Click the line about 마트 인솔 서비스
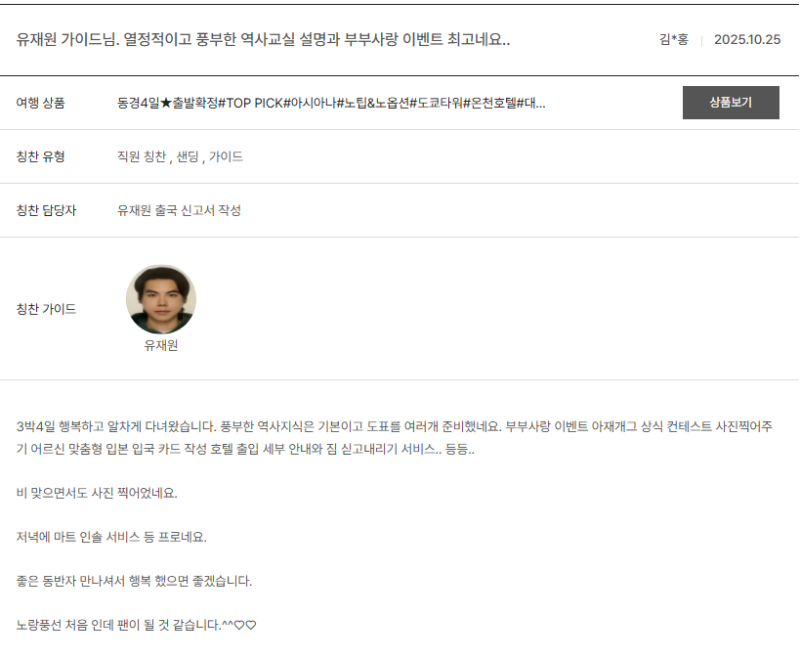Image resolution: width=800 pixels, height=659 pixels. point(111,537)
